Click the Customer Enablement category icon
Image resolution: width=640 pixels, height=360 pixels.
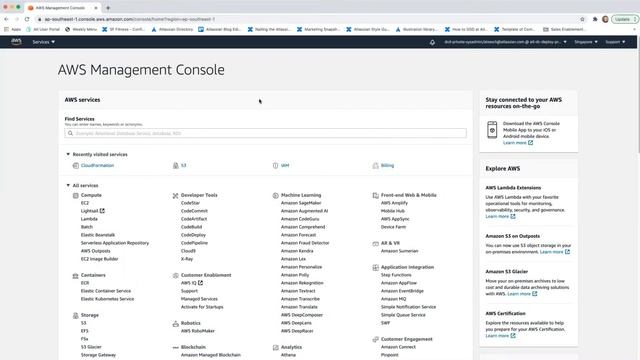[176, 276]
